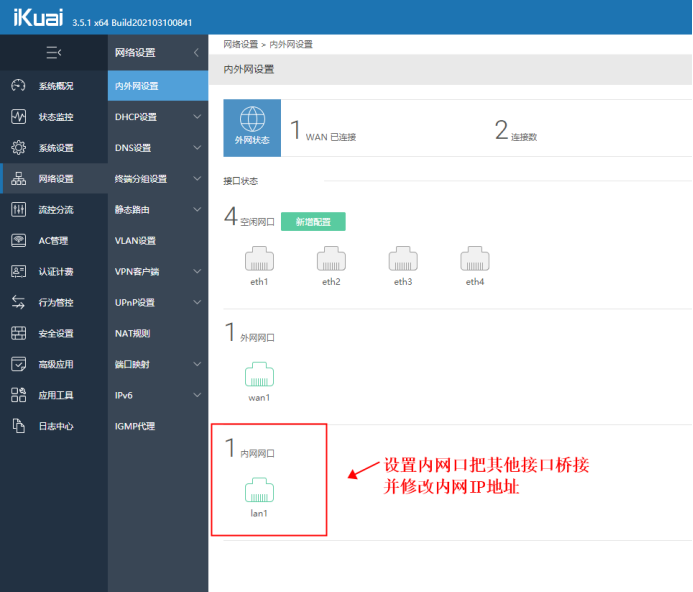Click the eth2 port icon

[331, 260]
